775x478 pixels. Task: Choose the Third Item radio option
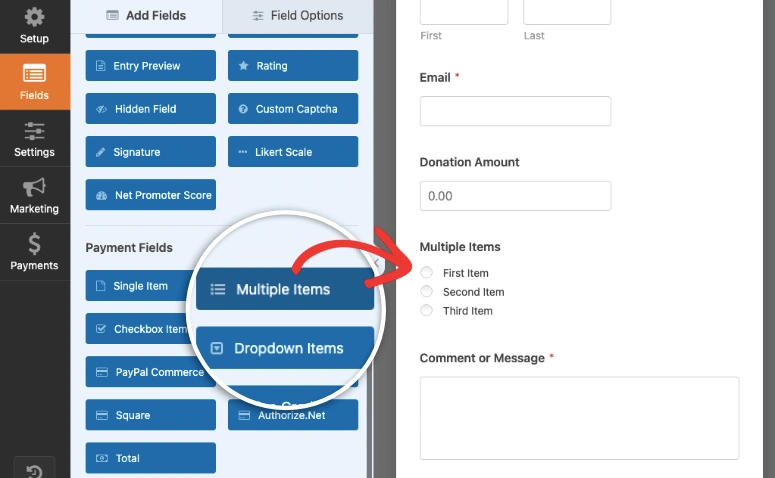click(x=427, y=311)
